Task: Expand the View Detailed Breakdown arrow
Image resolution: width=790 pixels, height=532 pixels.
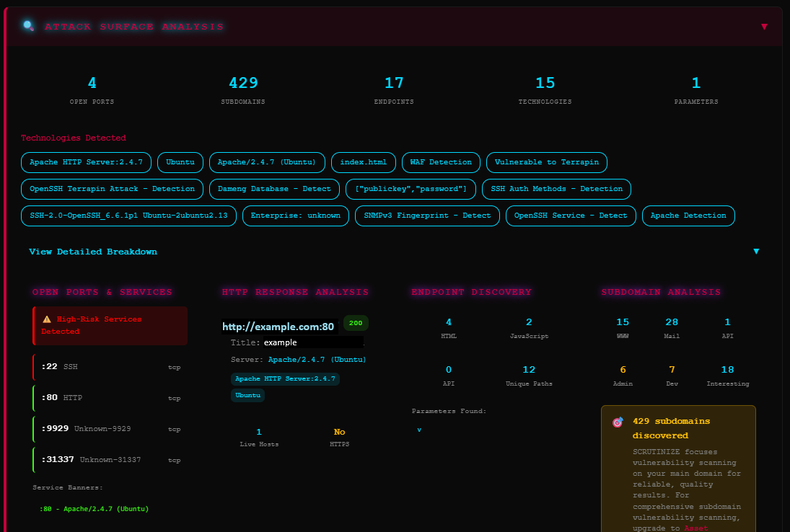Action: coord(756,252)
